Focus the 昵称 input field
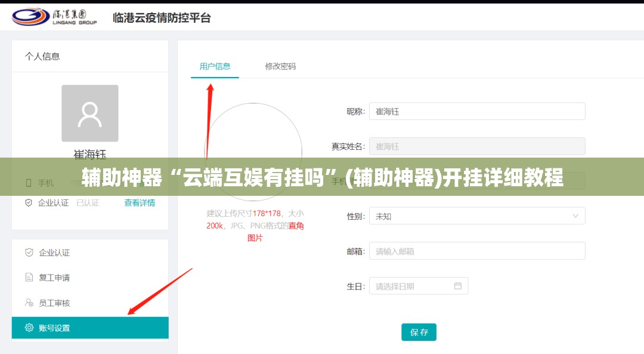This screenshot has width=644, height=354. coord(477,112)
